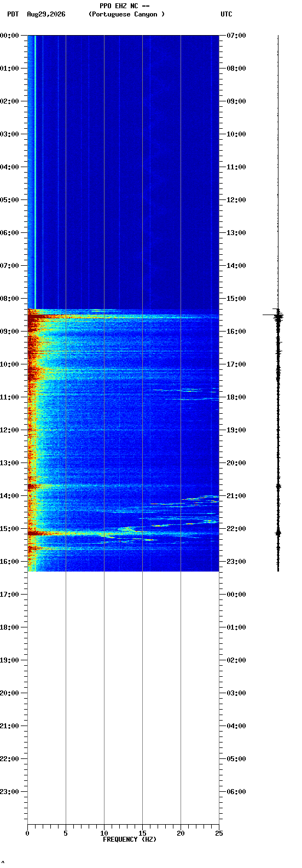Click the UTC 07:00 time tick label
This screenshot has width=302, height=868.
point(236,36)
